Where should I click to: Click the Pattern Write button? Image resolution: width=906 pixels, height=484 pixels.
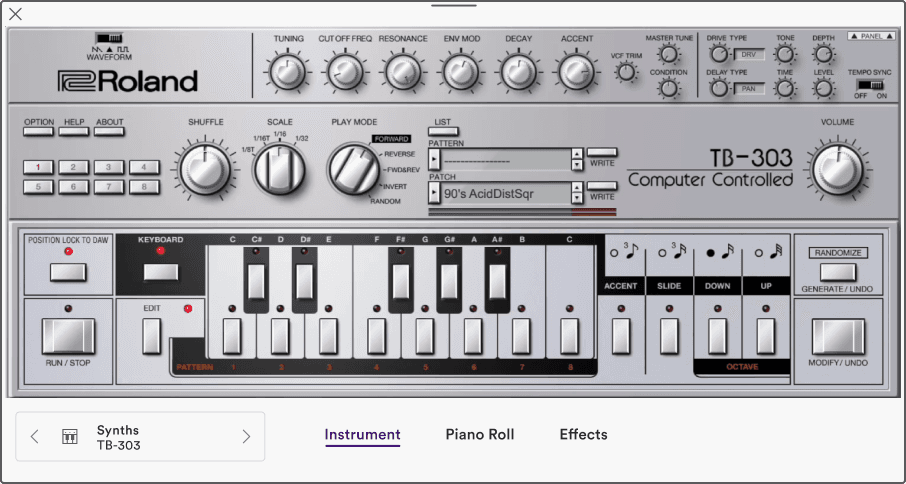602,152
